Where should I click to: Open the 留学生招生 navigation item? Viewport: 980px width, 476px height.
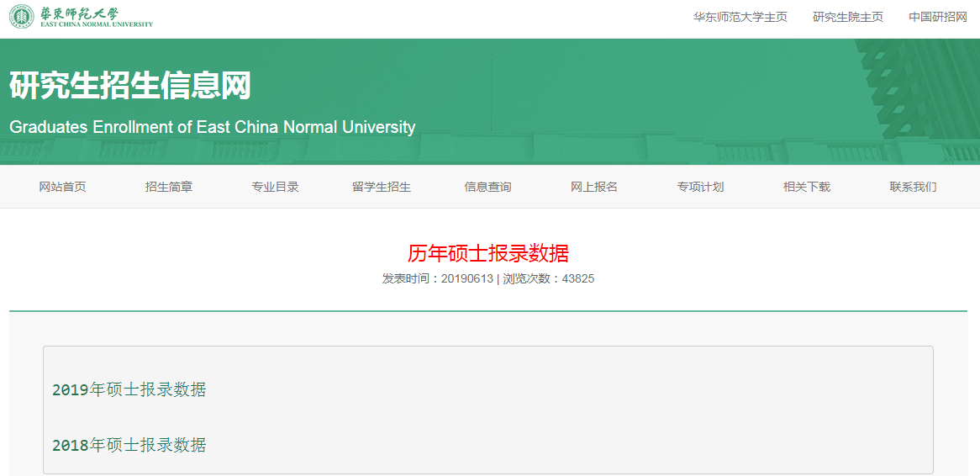click(x=382, y=187)
